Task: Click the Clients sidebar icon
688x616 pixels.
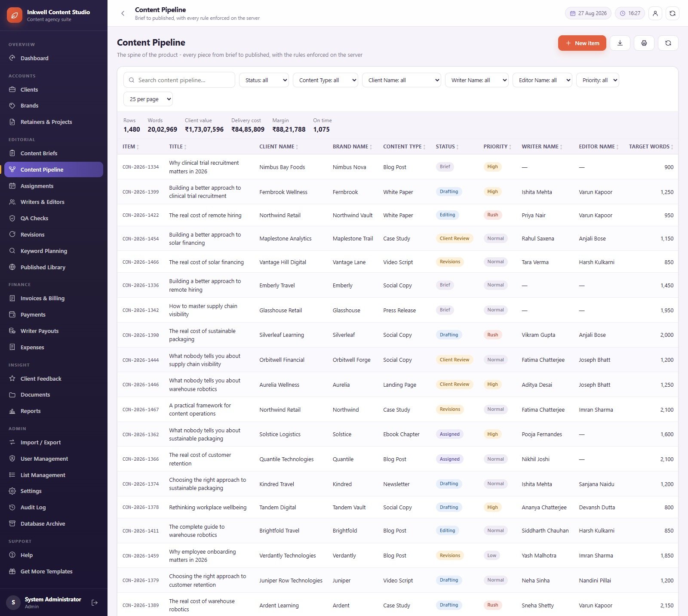Action: coord(12,89)
